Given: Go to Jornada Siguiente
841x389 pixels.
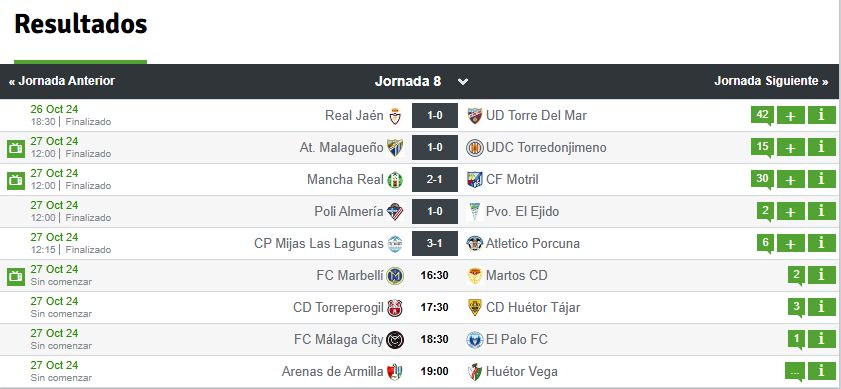Looking at the screenshot, I should (x=771, y=81).
